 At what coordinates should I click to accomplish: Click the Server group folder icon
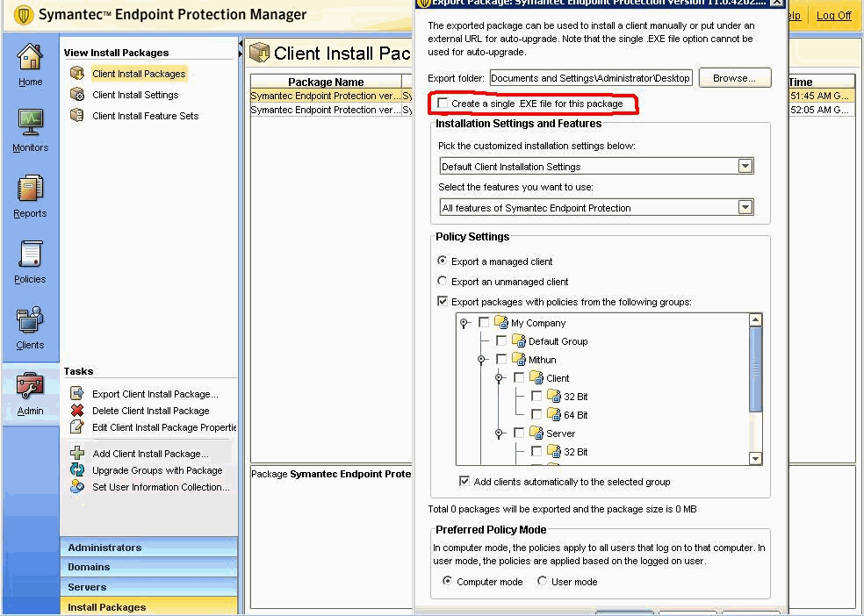tap(536, 433)
